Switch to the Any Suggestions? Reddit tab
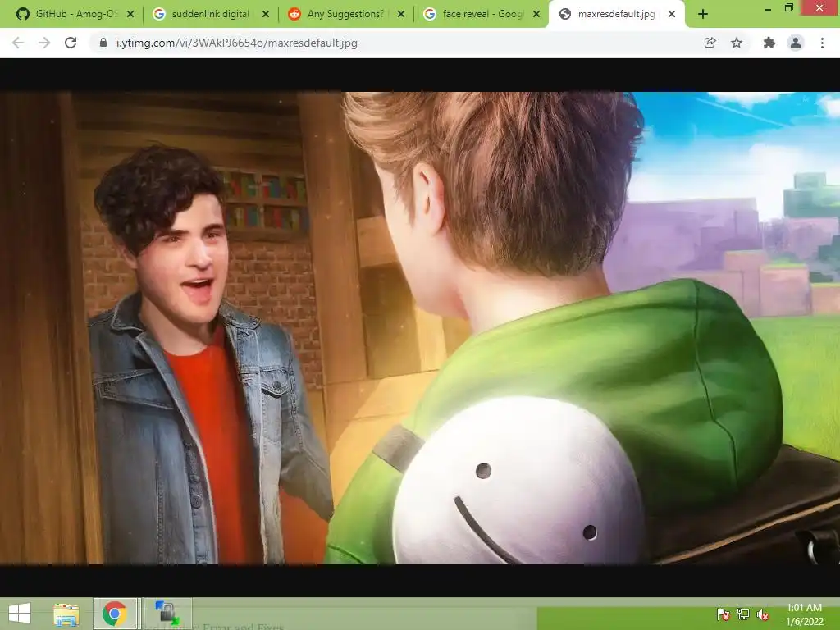The image size is (840, 630). point(345,15)
